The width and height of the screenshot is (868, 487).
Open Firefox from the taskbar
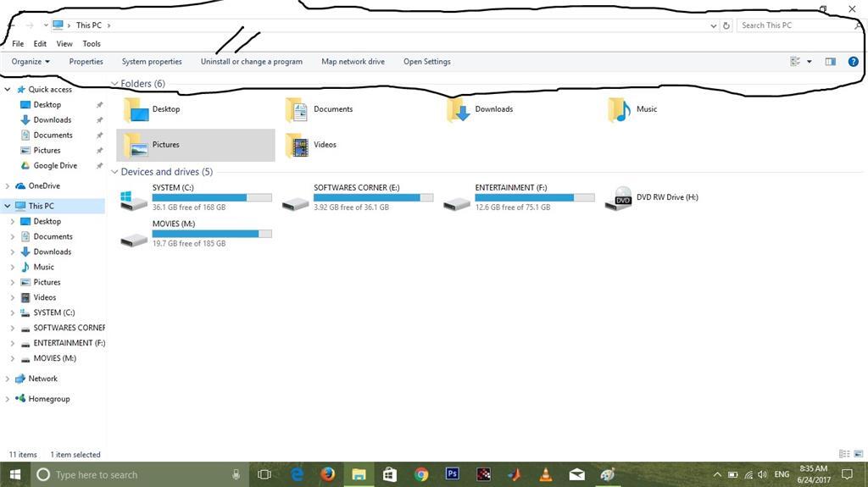[x=328, y=474]
